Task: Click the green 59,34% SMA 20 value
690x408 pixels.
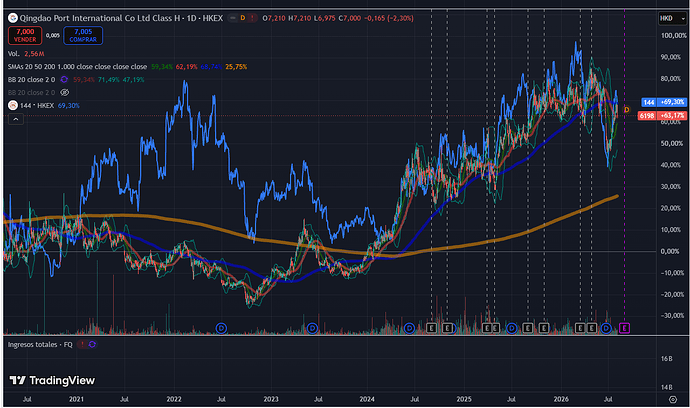Action: (x=162, y=67)
